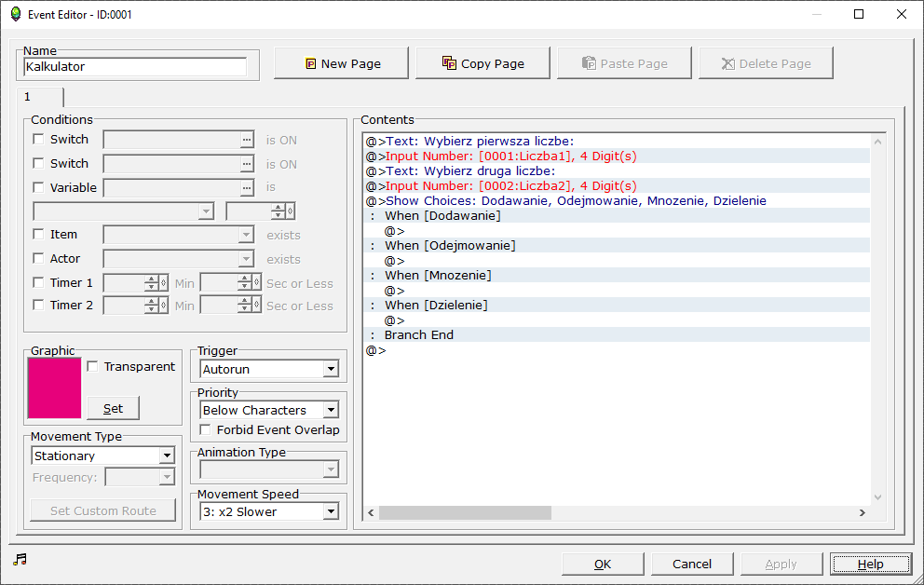Select the Input Number Liczba2 command line
The image size is (924, 585).
(x=617, y=186)
